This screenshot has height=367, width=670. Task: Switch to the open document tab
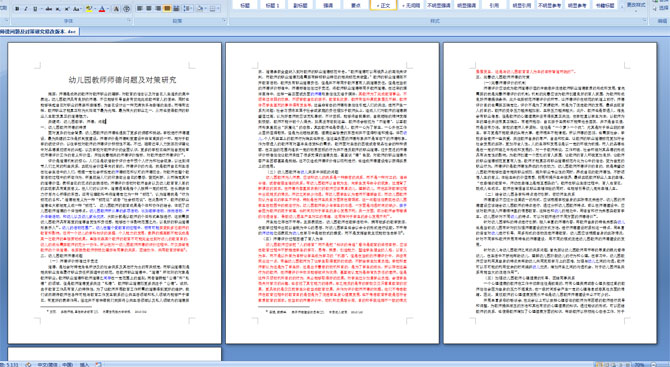pyautogui.click(x=39, y=32)
